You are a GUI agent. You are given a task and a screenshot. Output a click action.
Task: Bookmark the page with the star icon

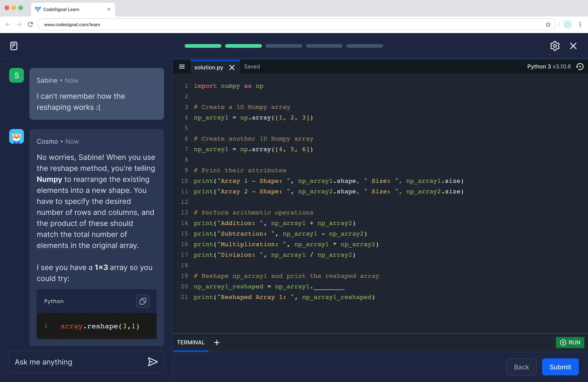pos(548,24)
